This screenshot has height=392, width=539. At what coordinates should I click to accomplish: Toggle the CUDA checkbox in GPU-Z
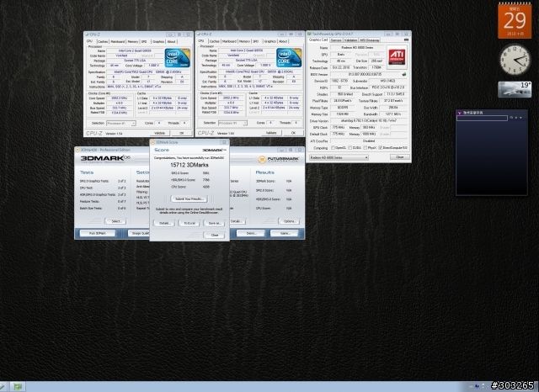point(350,147)
